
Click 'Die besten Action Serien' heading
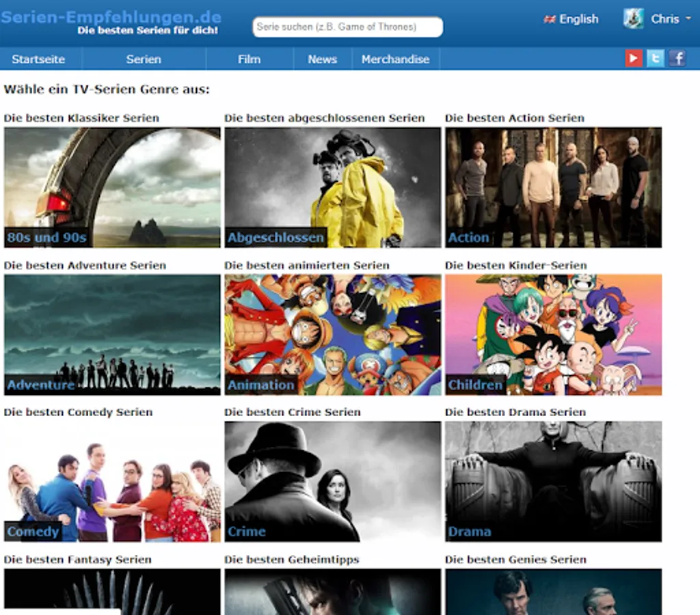[x=515, y=118]
